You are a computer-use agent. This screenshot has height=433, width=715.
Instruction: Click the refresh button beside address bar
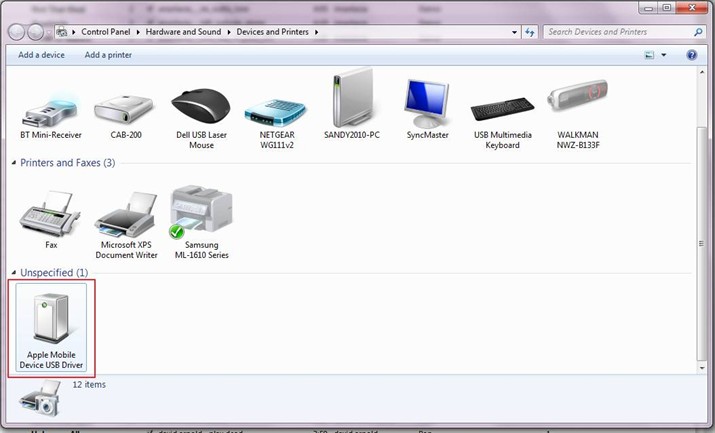(529, 32)
